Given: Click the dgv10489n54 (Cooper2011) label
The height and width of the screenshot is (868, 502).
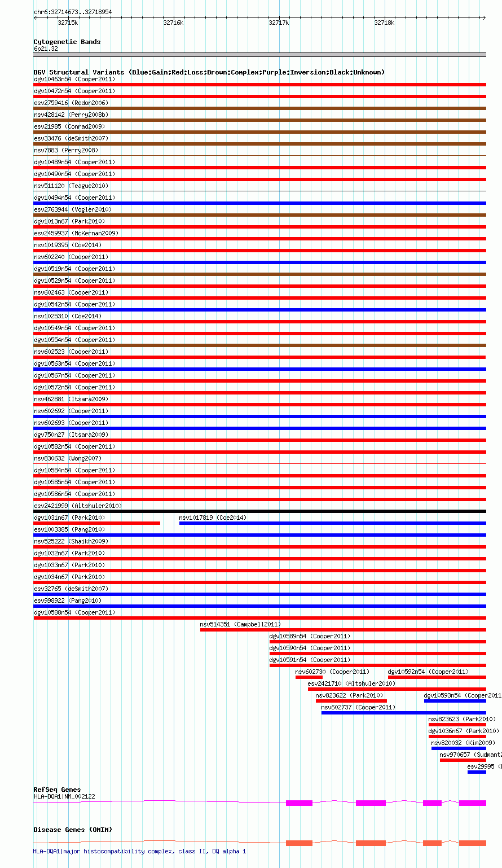Looking at the screenshot, I should [74, 162].
